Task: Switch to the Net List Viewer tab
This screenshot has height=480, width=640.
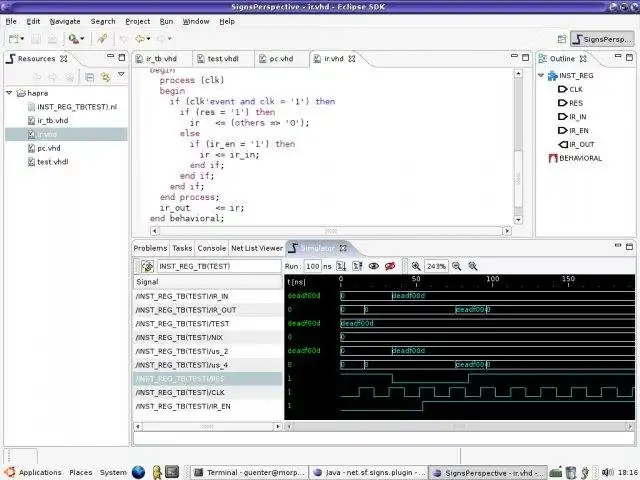Action: pos(257,248)
